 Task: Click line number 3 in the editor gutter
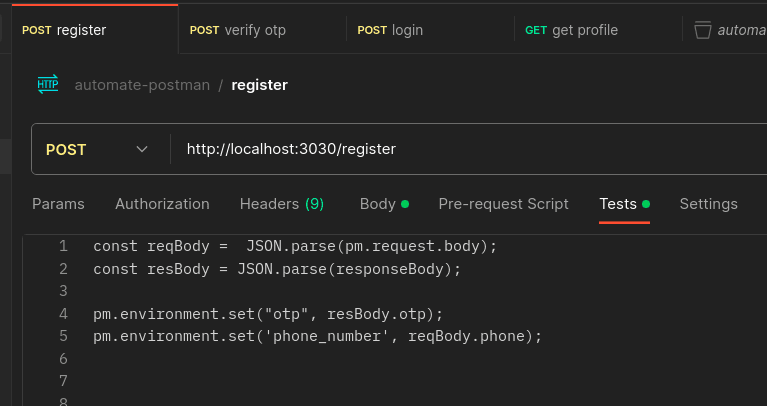pos(63,292)
